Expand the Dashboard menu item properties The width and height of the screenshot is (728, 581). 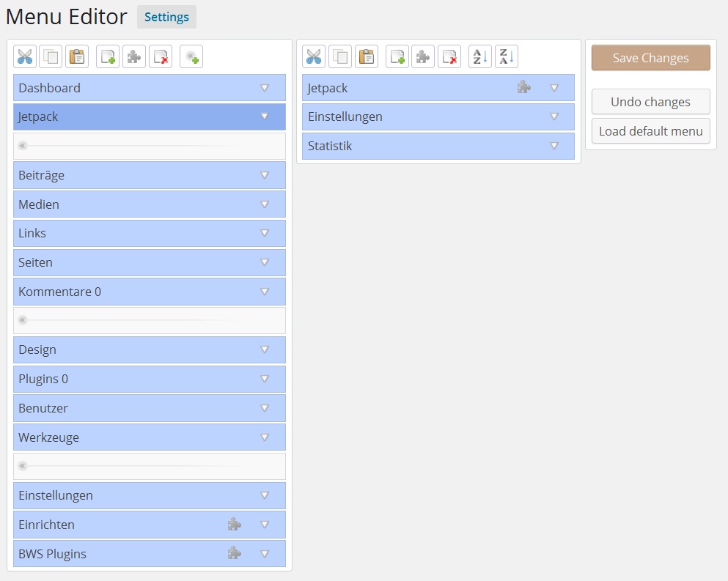pos(265,88)
